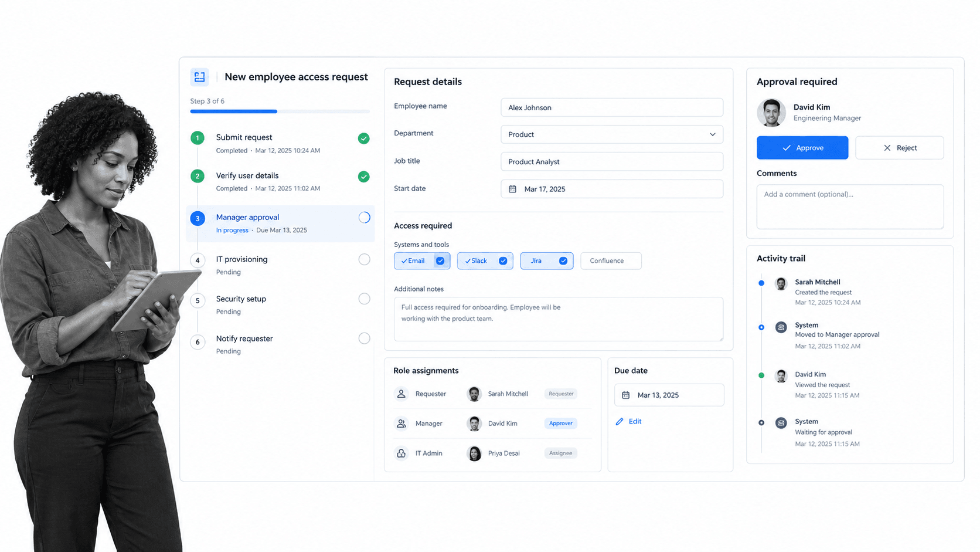980x552 pixels.
Task: Click the Additional notes text area
Action: click(x=558, y=319)
